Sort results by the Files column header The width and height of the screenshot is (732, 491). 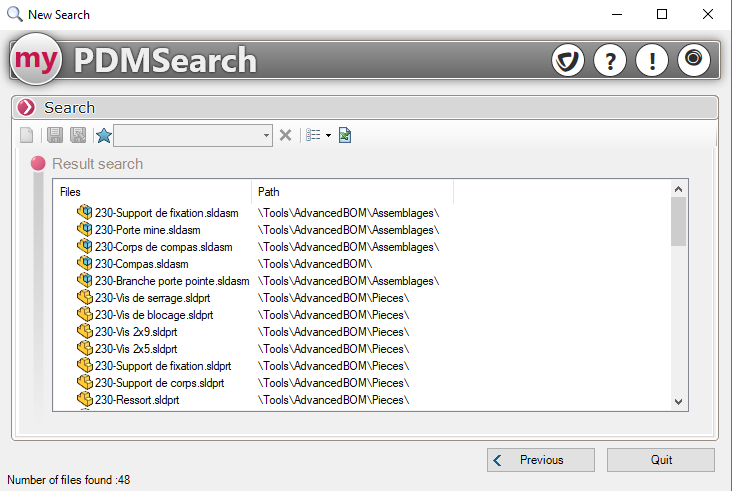[152, 191]
